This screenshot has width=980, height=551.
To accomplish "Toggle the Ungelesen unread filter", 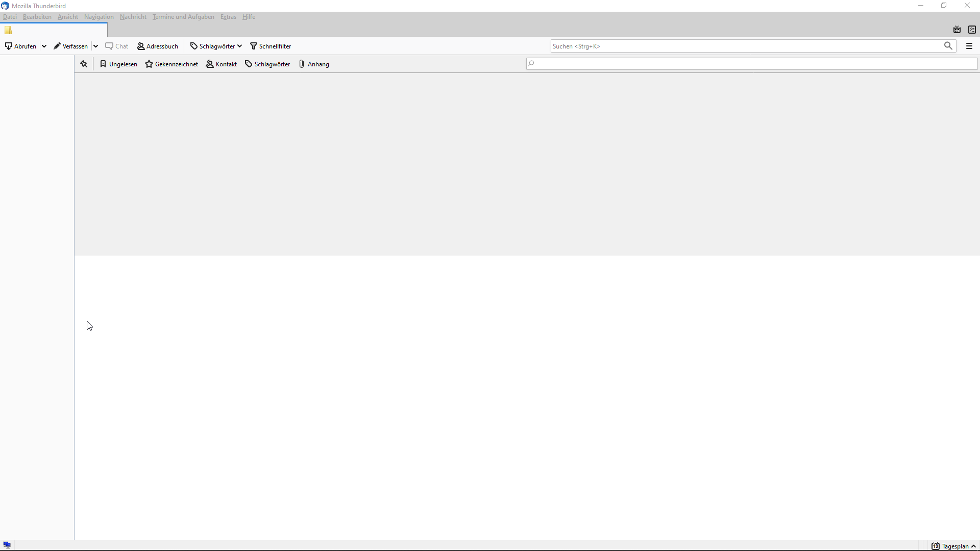I will (x=118, y=64).
